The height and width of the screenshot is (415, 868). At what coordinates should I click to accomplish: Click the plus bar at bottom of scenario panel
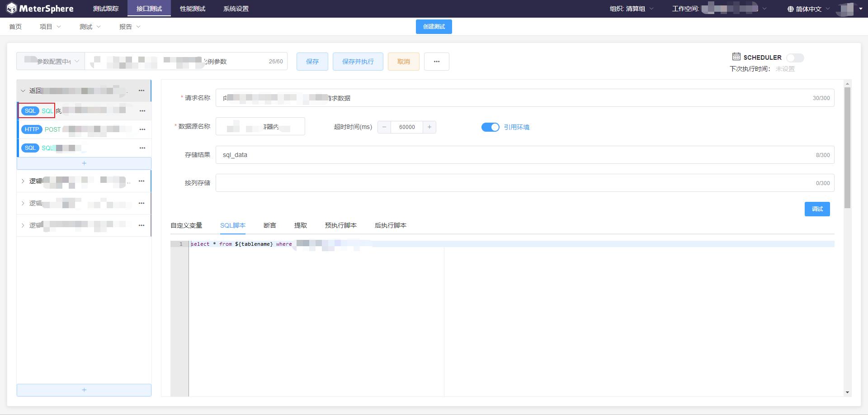tap(84, 390)
